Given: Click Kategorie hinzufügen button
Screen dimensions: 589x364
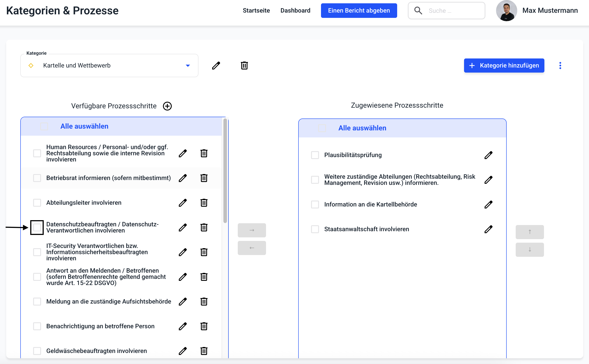Looking at the screenshot, I should click(504, 66).
